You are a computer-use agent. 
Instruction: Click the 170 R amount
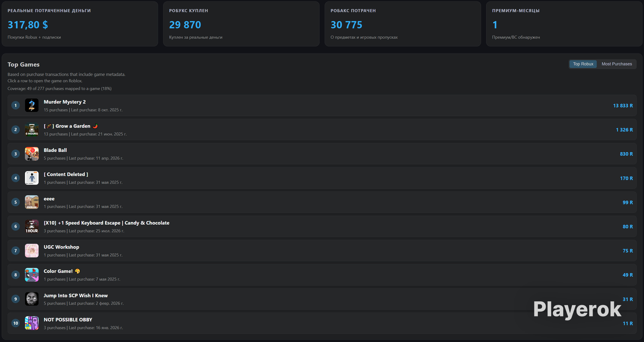pyautogui.click(x=626, y=178)
